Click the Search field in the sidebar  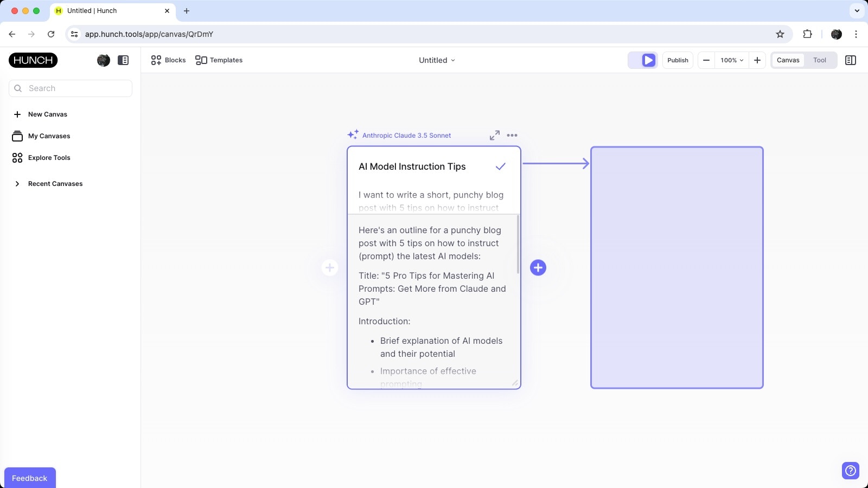(x=71, y=88)
